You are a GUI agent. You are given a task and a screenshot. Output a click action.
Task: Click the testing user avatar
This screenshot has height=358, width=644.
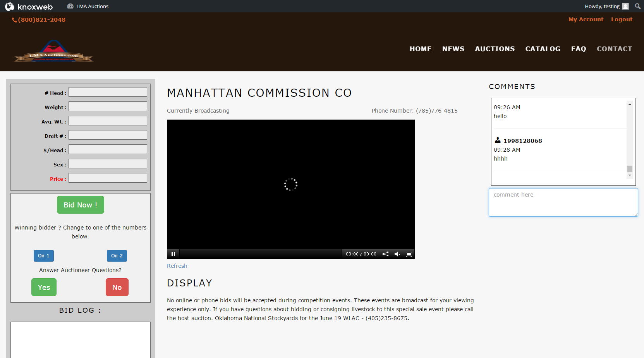(x=625, y=6)
